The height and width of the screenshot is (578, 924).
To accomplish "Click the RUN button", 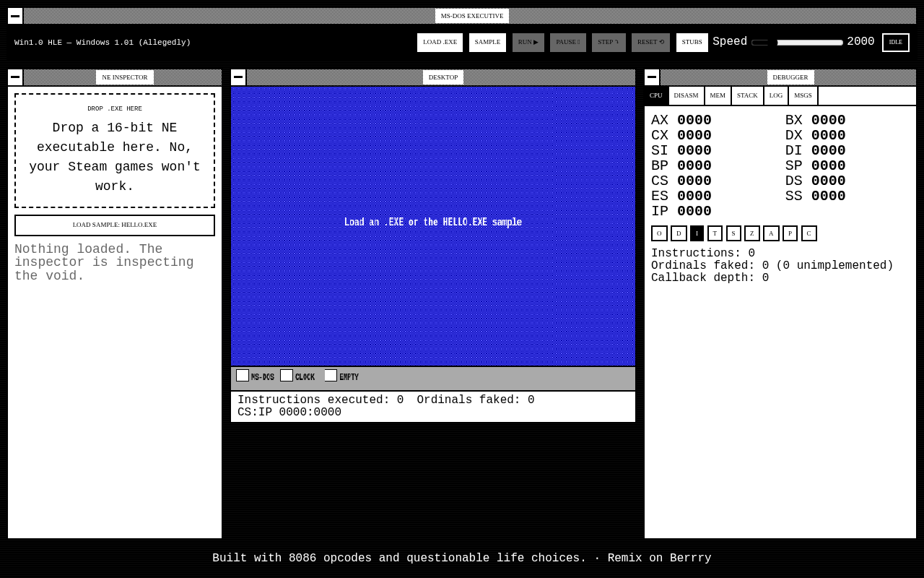I will (x=528, y=43).
